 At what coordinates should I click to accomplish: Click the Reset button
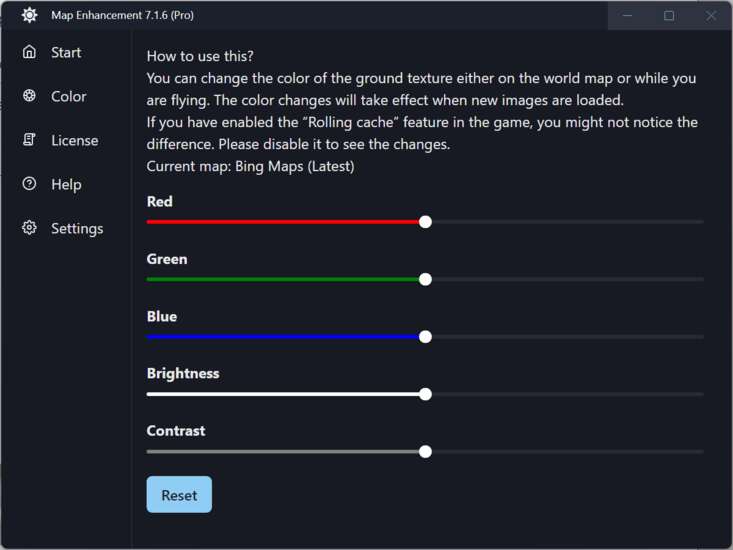tap(179, 494)
